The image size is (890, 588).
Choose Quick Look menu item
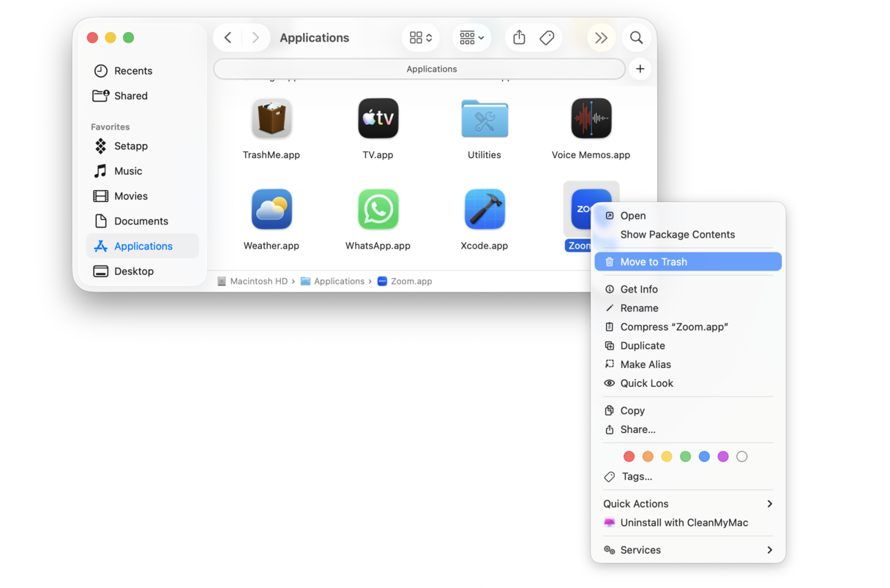[x=688, y=383]
